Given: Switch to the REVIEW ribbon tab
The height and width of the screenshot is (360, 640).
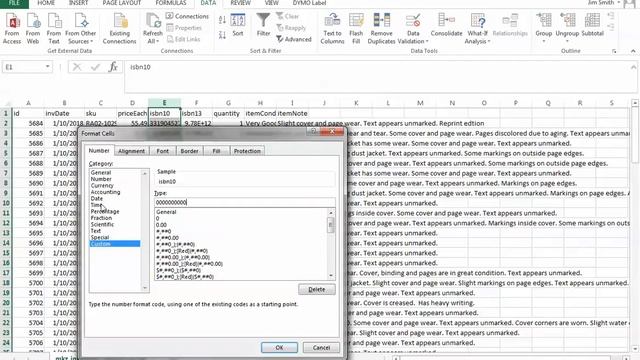Looking at the screenshot, I should coord(240,3).
